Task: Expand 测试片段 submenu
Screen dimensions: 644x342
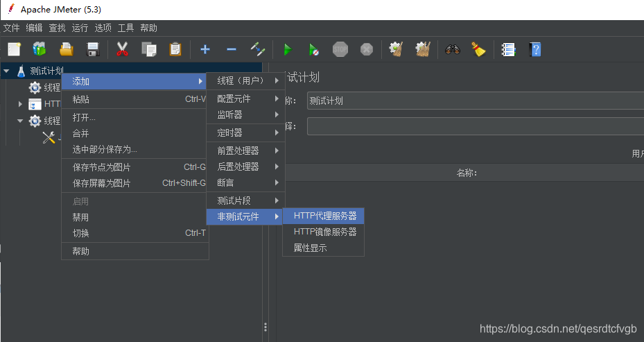Action: click(245, 200)
